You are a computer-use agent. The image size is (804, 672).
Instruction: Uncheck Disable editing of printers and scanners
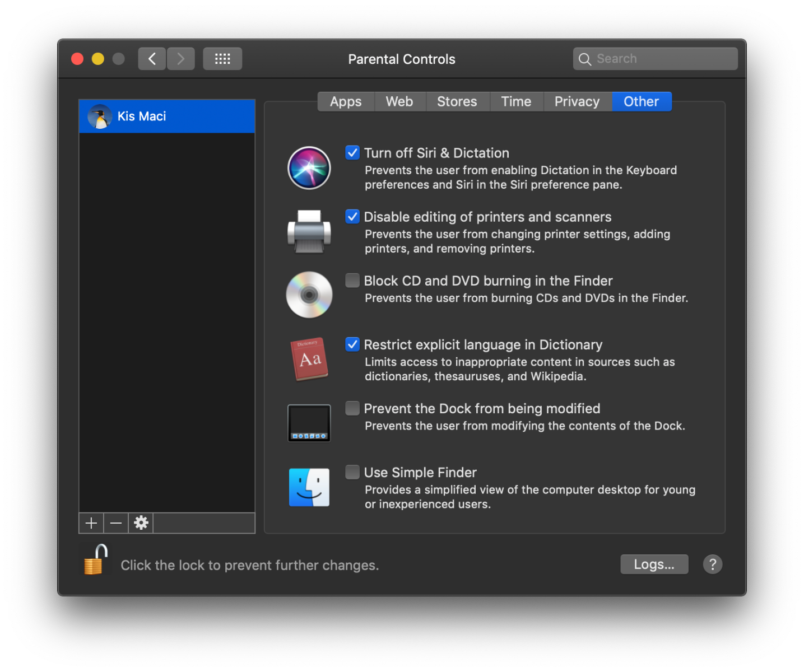click(352, 216)
